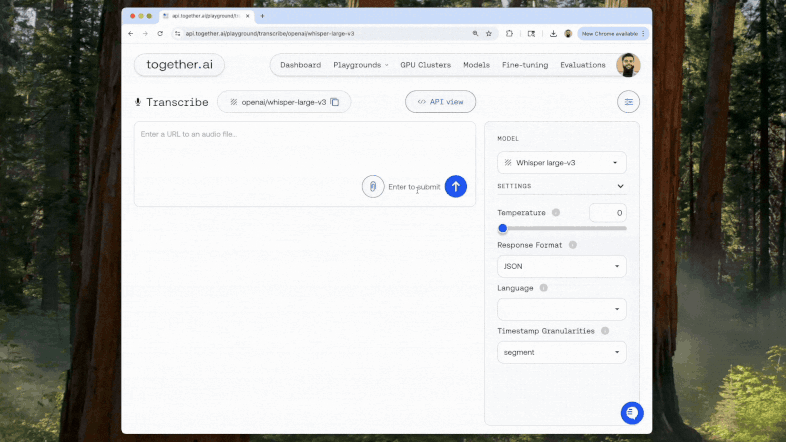Open the media control toolbar icon
This screenshot has height=442, width=786.
(531, 34)
